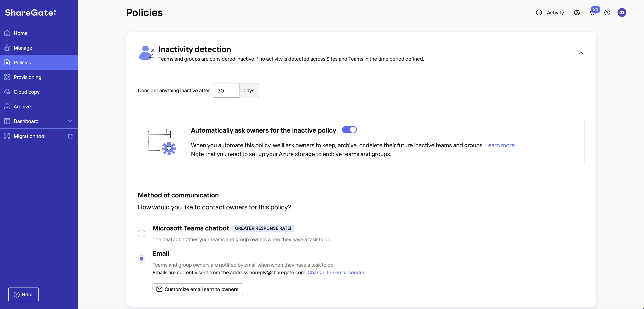
Task: Click the calendar gear illustration
Action: pyautogui.click(x=162, y=142)
